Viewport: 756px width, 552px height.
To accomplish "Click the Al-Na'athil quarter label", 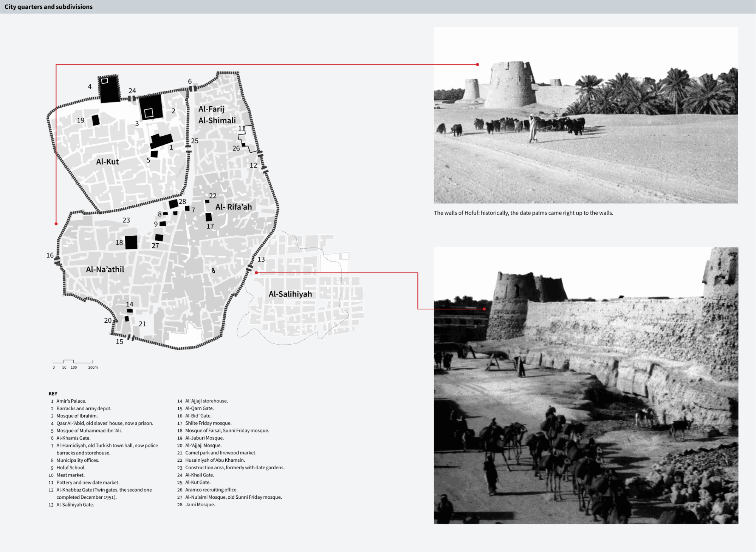I will click(105, 269).
